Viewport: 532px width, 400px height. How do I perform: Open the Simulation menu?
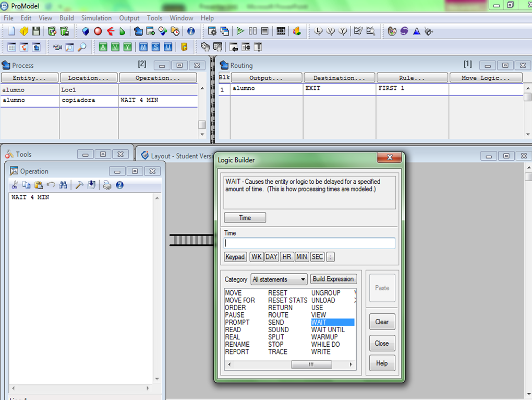click(x=96, y=18)
